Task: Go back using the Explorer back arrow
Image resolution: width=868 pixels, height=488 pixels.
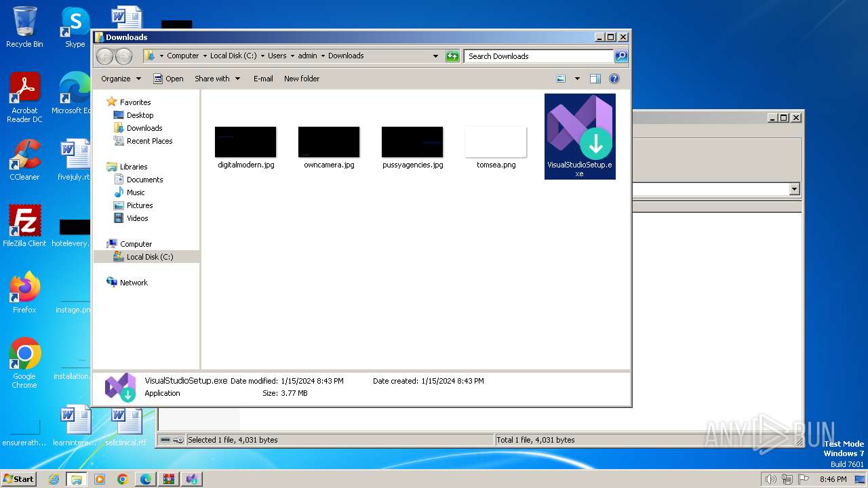Action: coord(104,56)
